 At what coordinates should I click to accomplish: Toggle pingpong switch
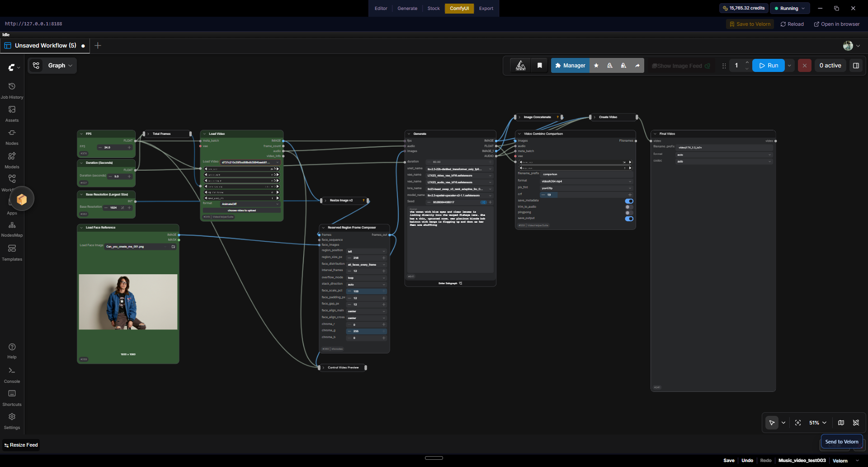[x=629, y=213]
